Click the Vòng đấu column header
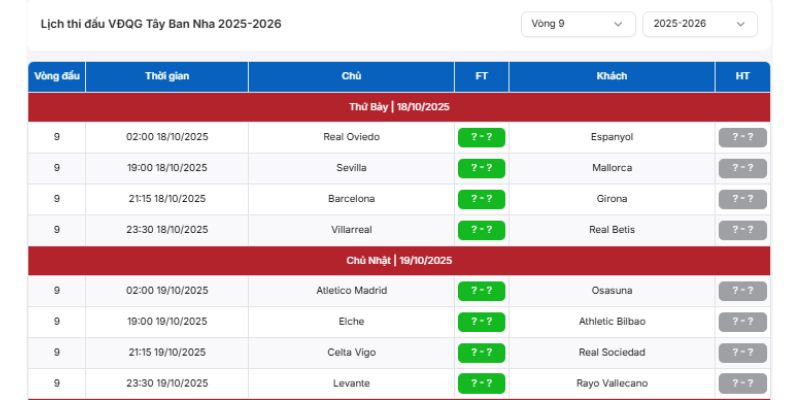The image size is (800, 400). pyautogui.click(x=57, y=76)
